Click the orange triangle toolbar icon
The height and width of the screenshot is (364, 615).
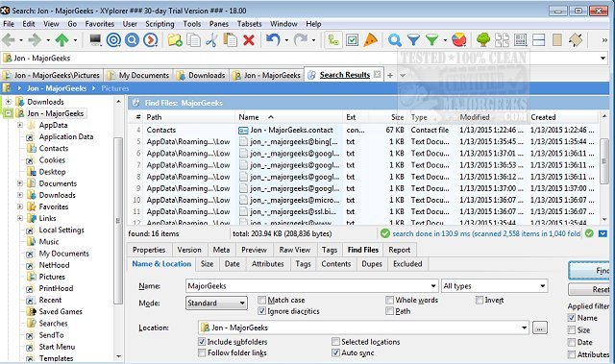[x=370, y=40]
